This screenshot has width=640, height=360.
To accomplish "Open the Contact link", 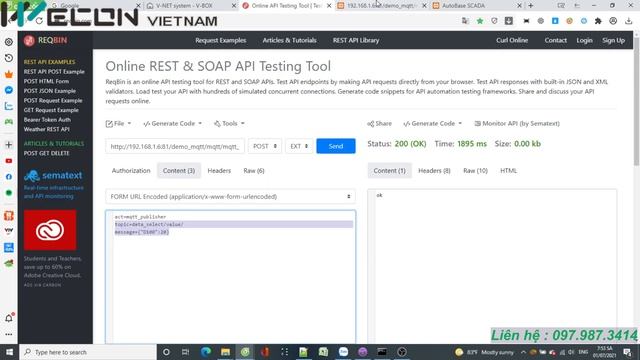I will coord(556,40).
